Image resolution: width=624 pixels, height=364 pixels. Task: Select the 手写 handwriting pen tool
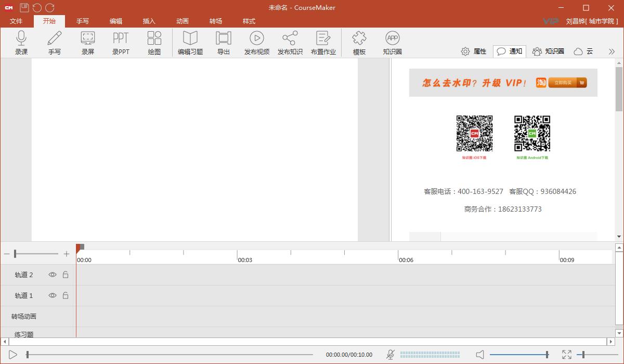tap(55, 43)
